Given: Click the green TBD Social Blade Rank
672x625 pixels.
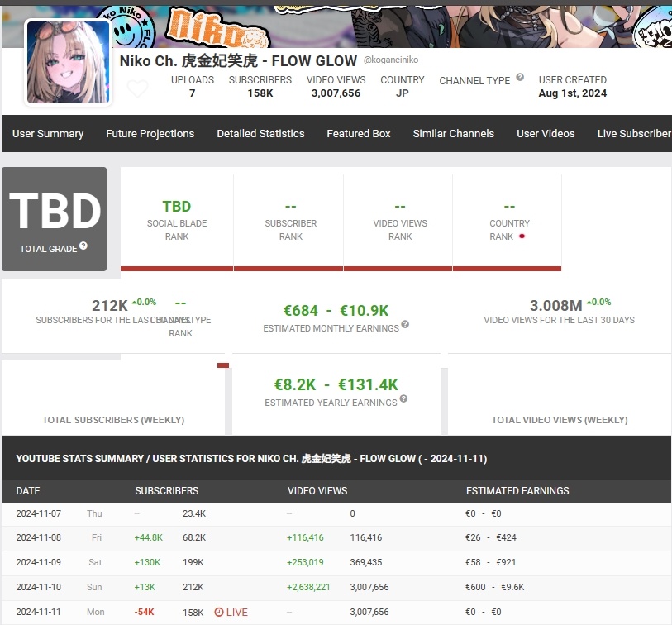Looking at the screenshot, I should click(177, 207).
